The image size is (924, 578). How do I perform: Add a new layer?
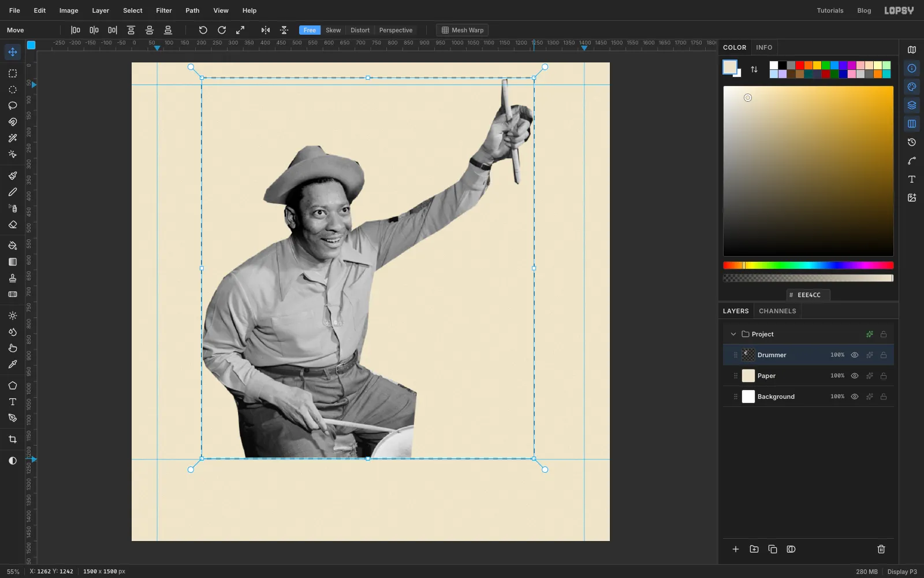(x=736, y=549)
